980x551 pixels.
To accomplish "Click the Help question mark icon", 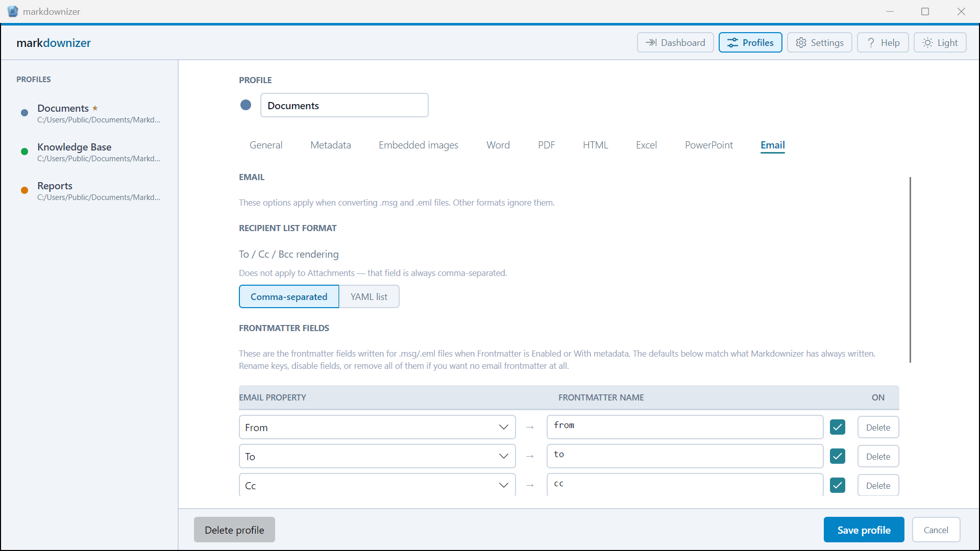I will pos(871,42).
